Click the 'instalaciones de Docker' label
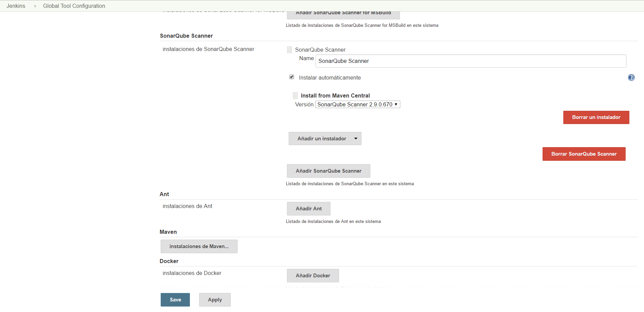 pos(192,273)
